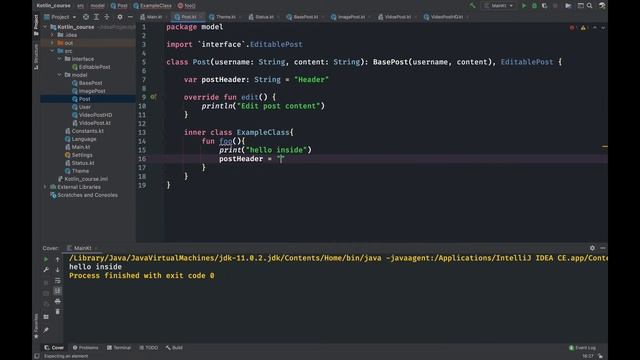The width and height of the screenshot is (640, 360).
Task: Print the console output
Action: tap(58, 301)
